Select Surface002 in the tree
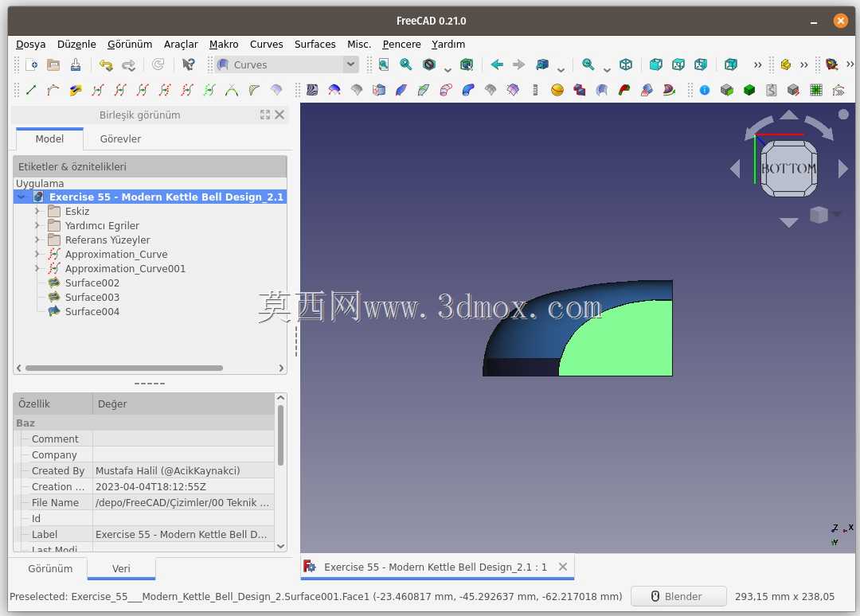 (x=92, y=283)
